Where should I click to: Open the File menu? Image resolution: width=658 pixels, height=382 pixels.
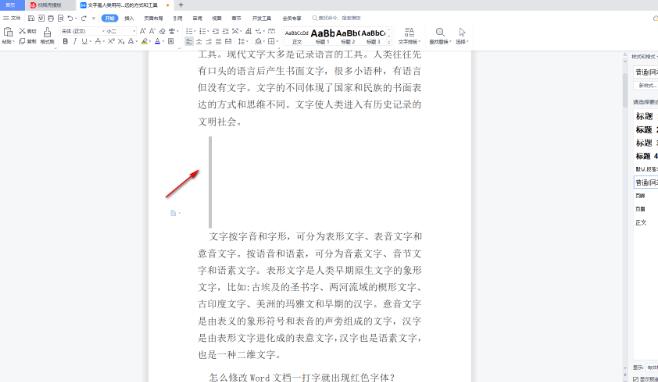(x=12, y=18)
